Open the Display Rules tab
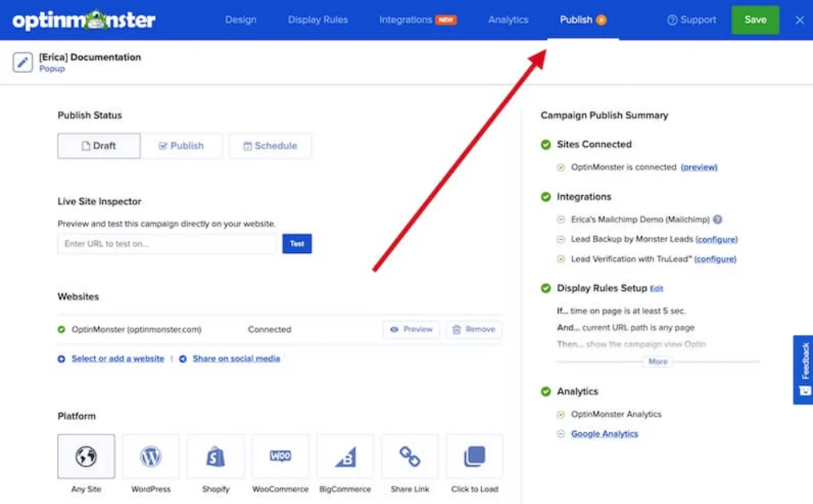This screenshot has width=813, height=504. [318, 20]
